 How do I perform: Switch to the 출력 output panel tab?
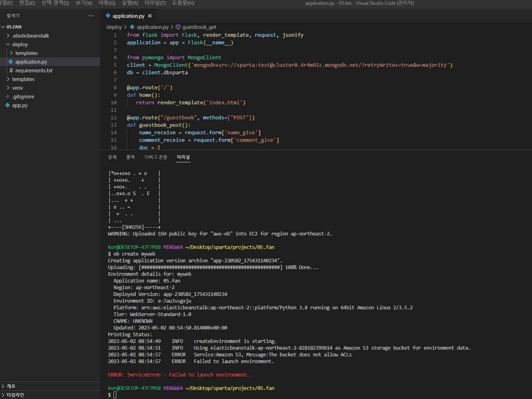131,157
